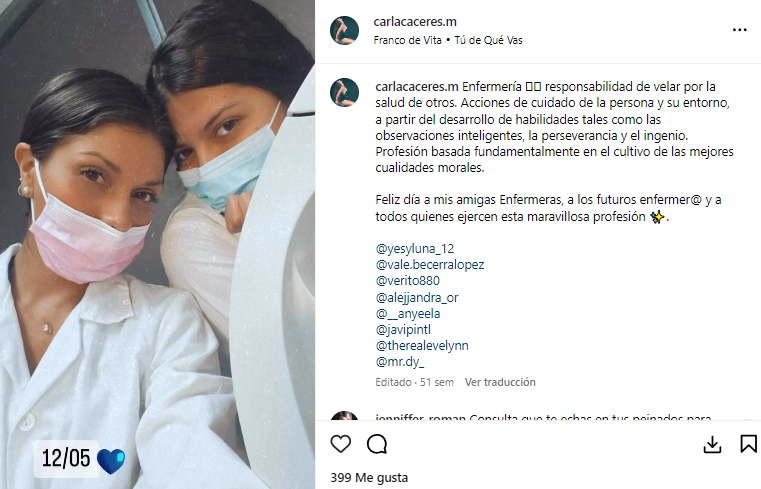Like the post with the heart icon
Image resolution: width=761 pixels, height=489 pixels.
click(341, 444)
